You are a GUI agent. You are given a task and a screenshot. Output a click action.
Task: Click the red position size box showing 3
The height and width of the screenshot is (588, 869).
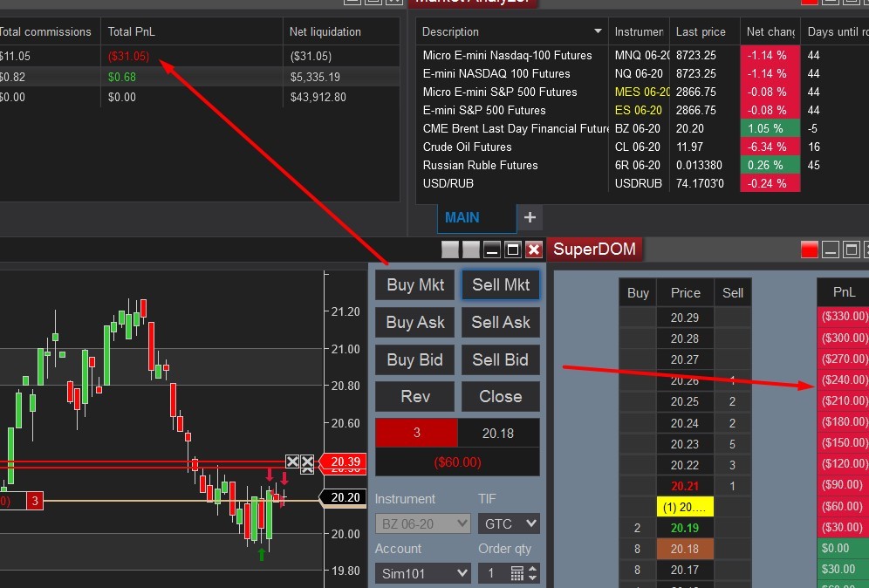click(417, 433)
